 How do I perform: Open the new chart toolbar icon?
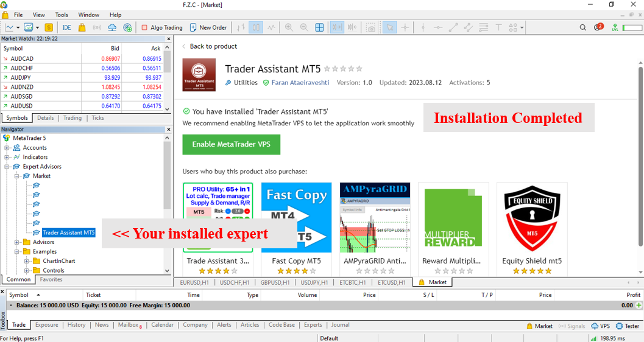click(x=9, y=27)
